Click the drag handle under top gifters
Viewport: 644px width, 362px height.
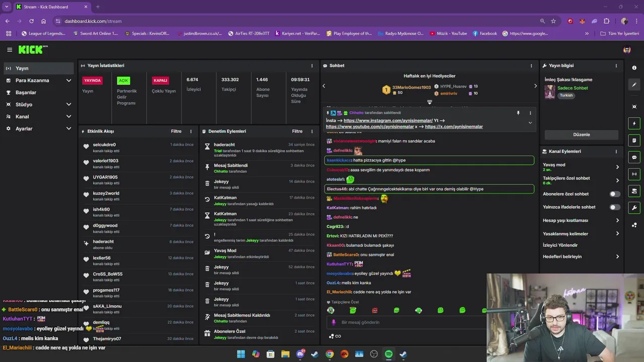pos(430,102)
